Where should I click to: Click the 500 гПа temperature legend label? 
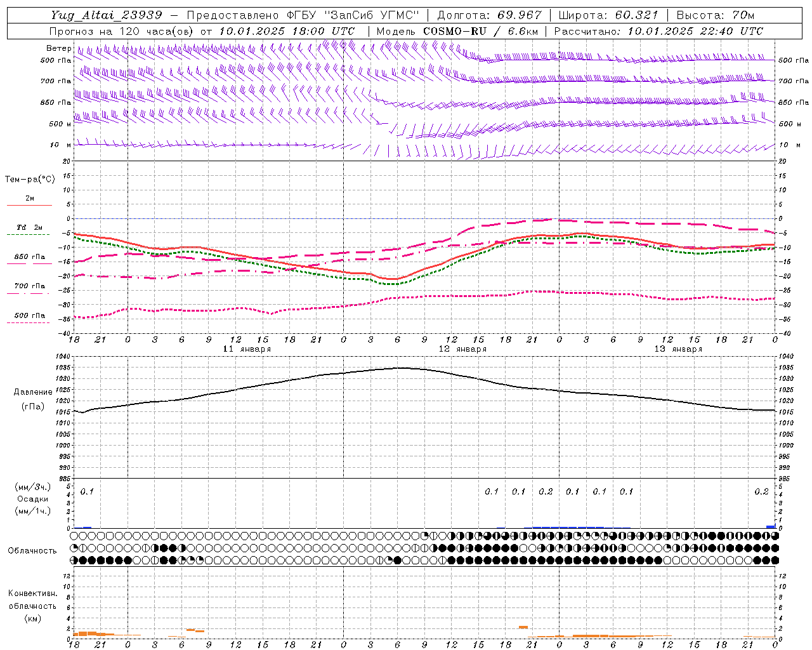tap(30, 315)
